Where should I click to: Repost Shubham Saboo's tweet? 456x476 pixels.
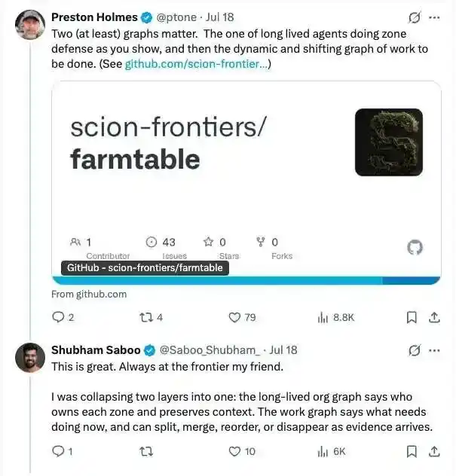coord(146,452)
